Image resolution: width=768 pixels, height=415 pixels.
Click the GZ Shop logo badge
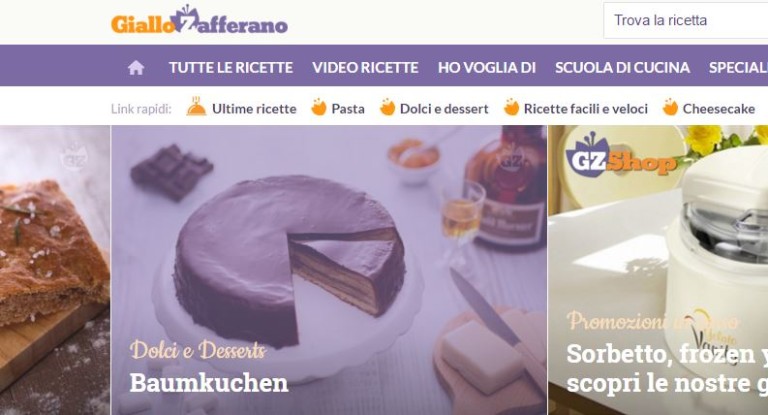click(x=621, y=156)
